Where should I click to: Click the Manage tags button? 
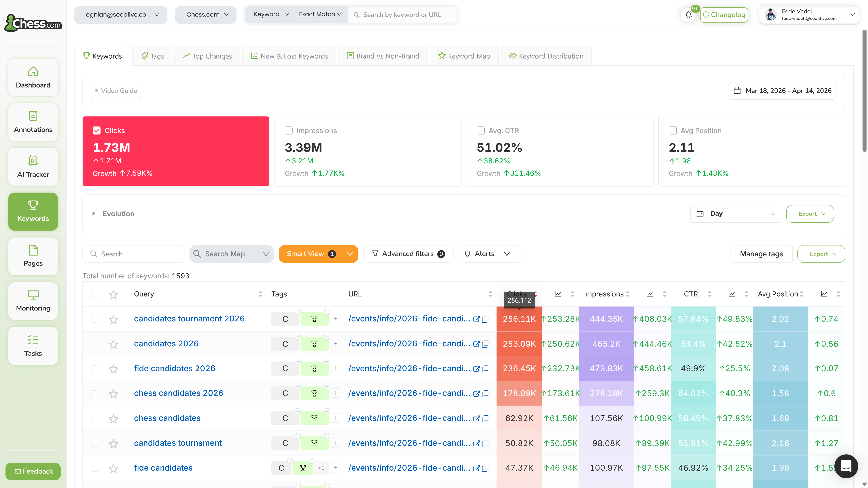[x=761, y=254]
